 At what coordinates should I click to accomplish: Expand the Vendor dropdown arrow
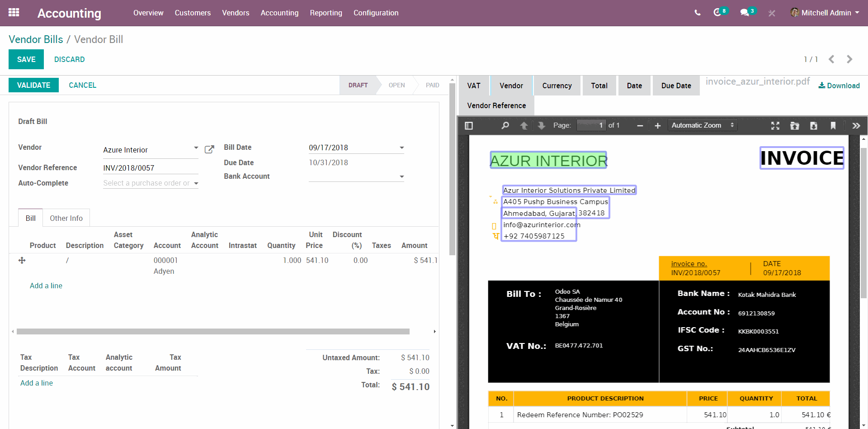click(x=196, y=148)
